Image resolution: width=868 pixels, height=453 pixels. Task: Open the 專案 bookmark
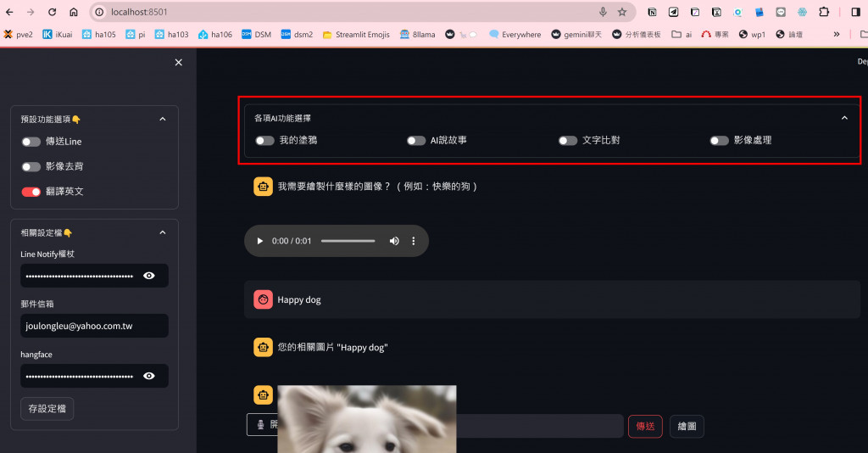click(715, 34)
